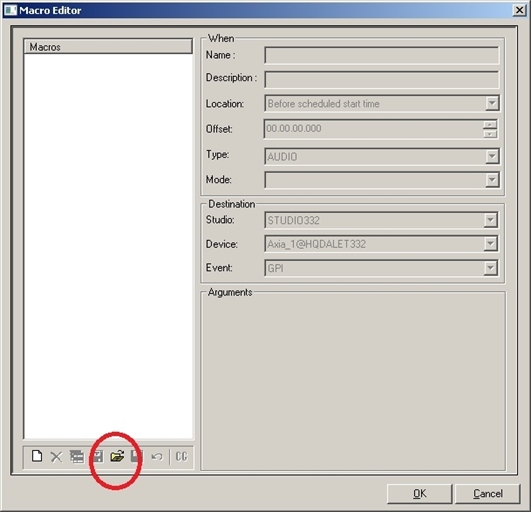Image resolution: width=531 pixels, height=512 pixels.
Task: Increase Offset with the up spinner arrow
Action: click(490, 125)
